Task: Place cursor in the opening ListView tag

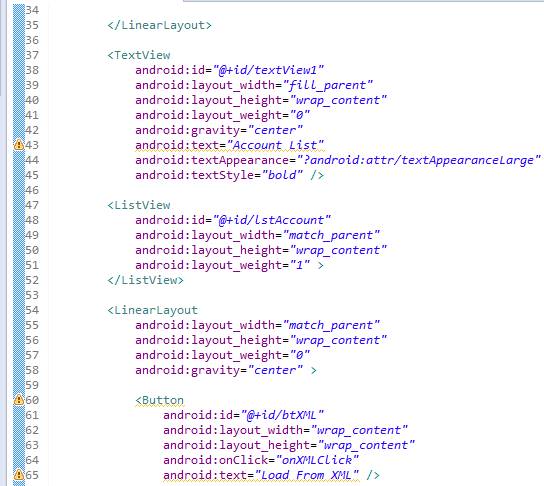Action: tap(139, 205)
